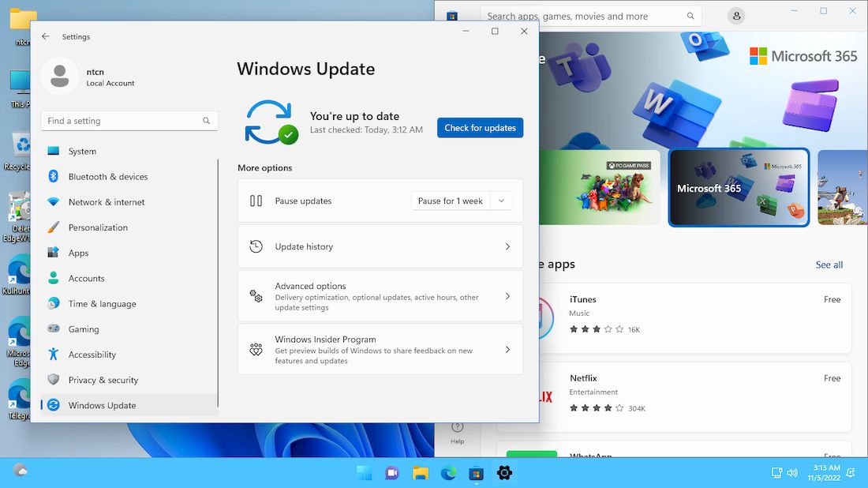Image resolution: width=868 pixels, height=488 pixels.
Task: Select Personalization in the sidebar
Action: click(129, 227)
